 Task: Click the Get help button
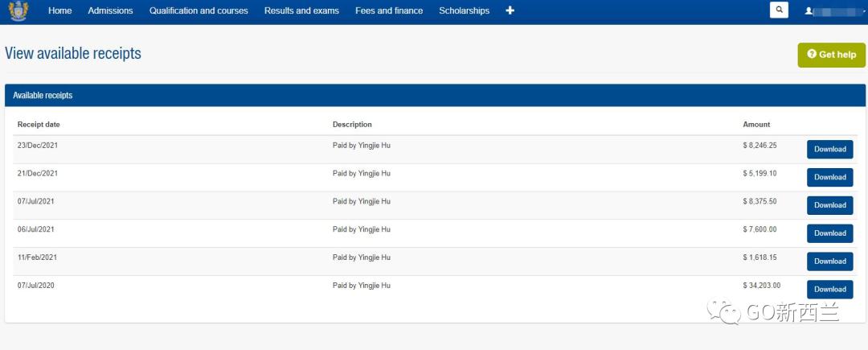(x=832, y=55)
